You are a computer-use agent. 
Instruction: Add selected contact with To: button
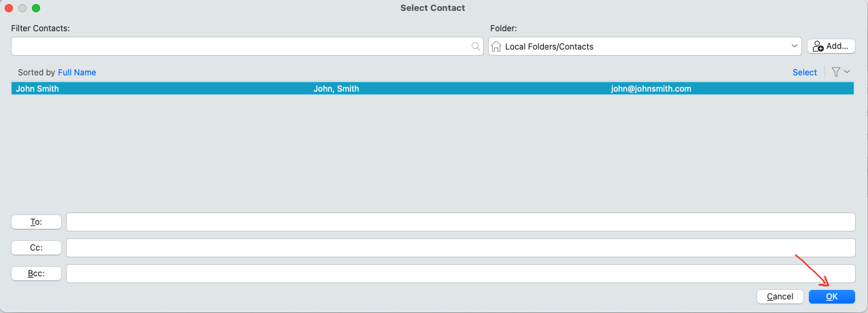coord(37,222)
